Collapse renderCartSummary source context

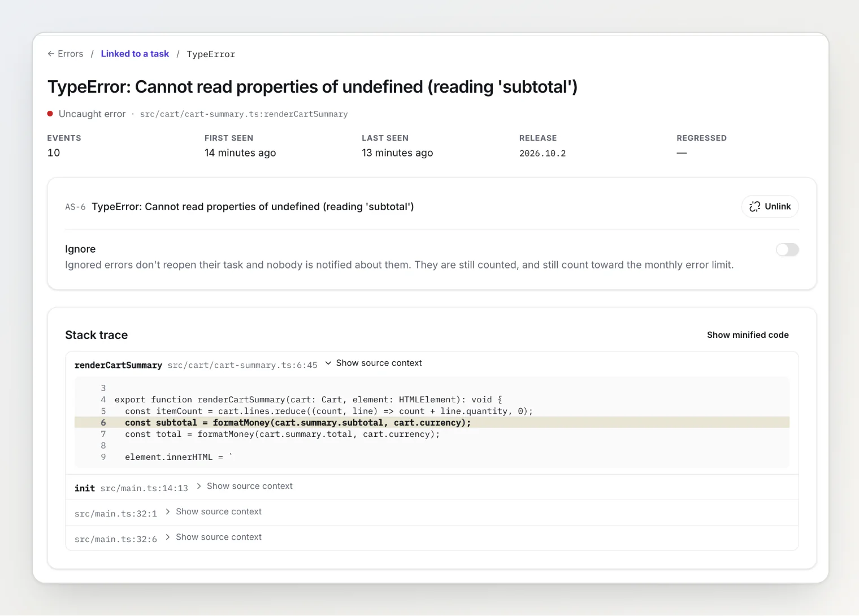pyautogui.click(x=374, y=363)
